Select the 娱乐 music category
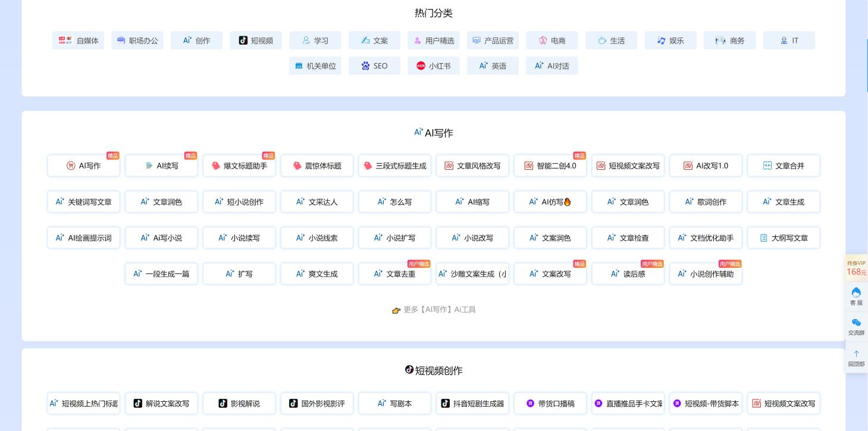Image resolution: width=868 pixels, height=431 pixels. [x=670, y=40]
